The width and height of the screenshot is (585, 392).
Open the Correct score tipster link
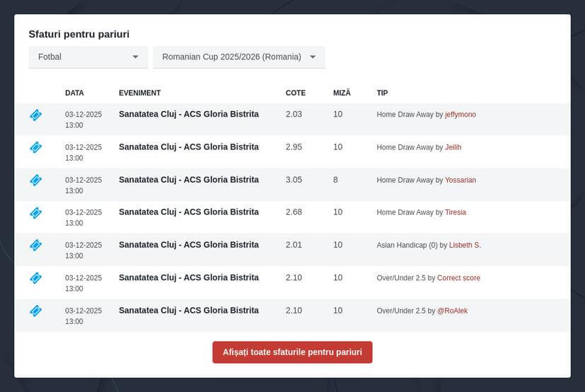pos(458,278)
